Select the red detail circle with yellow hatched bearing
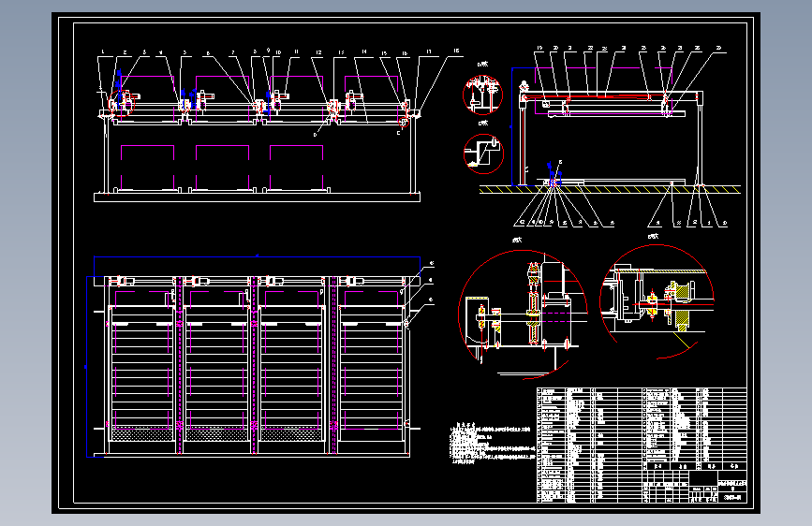Viewport: 812px width, 526px height. (x=657, y=301)
